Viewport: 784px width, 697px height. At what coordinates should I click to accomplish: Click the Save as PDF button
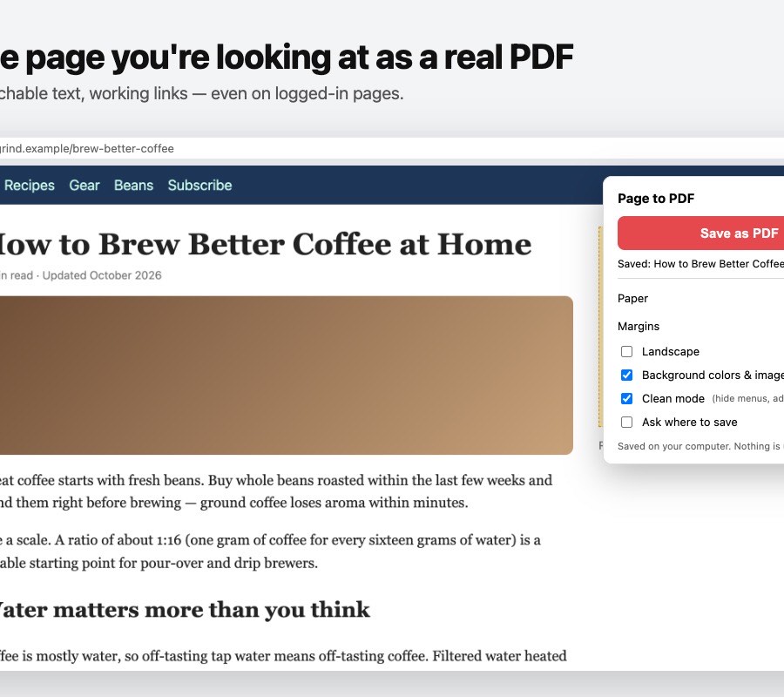700,233
